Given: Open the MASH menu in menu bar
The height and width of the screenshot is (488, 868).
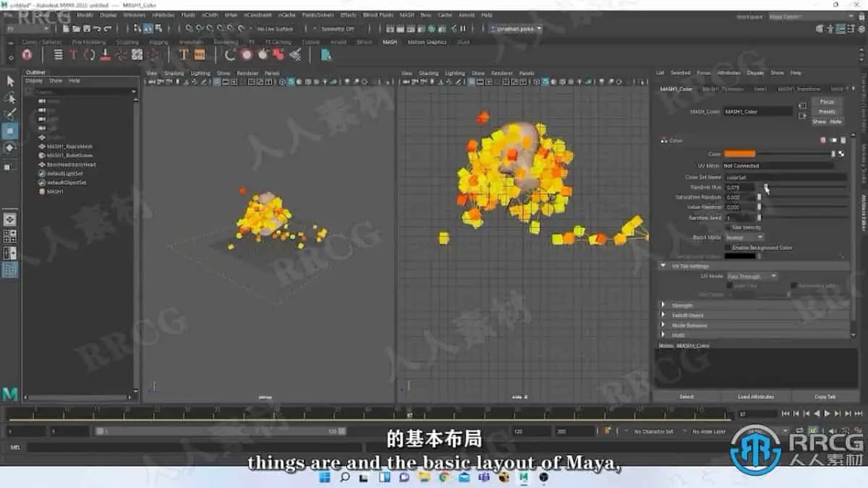Looking at the screenshot, I should pos(407,14).
